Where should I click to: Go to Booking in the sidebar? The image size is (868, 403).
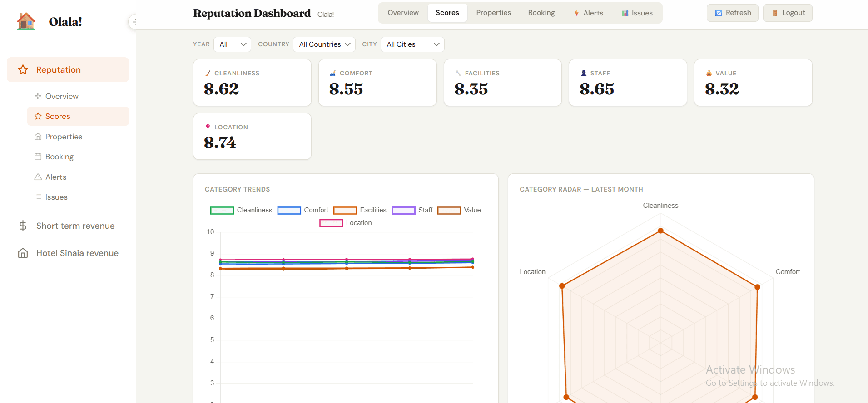pyautogui.click(x=78, y=157)
